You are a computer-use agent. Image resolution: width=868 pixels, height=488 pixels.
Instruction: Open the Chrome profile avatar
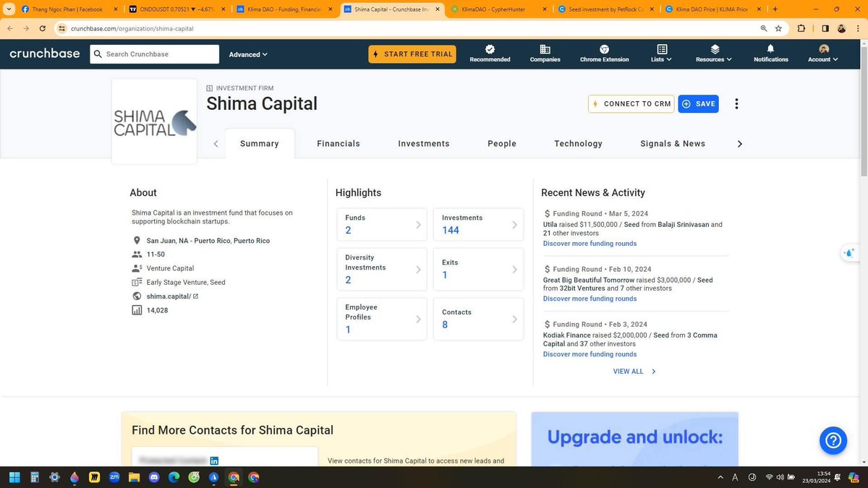click(842, 28)
